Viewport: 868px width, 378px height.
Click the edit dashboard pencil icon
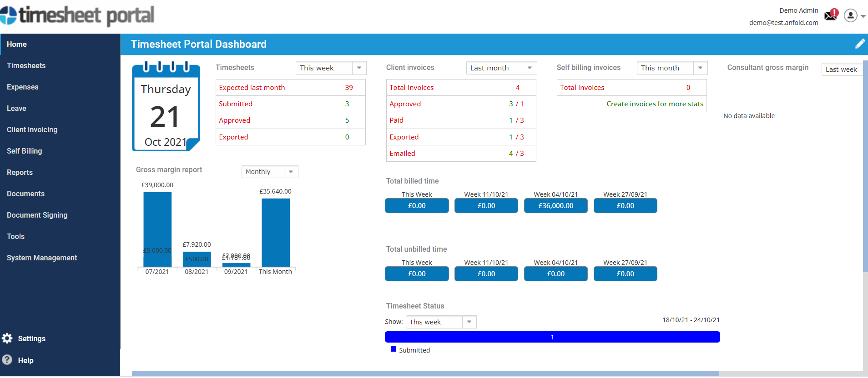(x=860, y=44)
